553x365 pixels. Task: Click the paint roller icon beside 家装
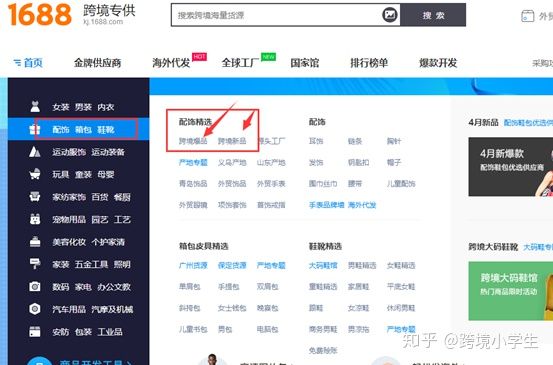(35, 264)
